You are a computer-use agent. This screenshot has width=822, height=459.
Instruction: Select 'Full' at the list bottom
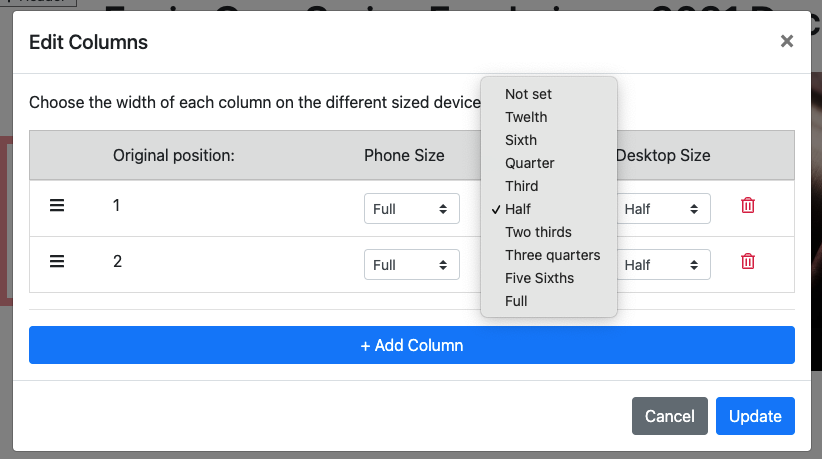pos(516,301)
